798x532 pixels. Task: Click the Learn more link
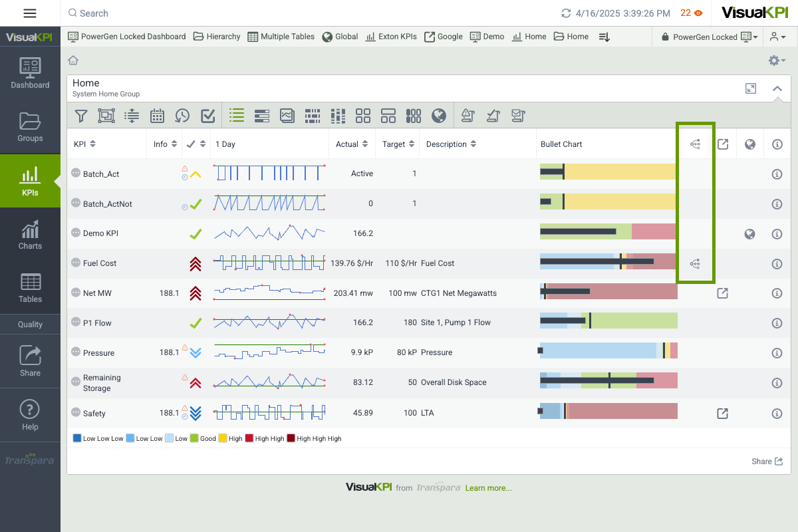[x=489, y=488]
